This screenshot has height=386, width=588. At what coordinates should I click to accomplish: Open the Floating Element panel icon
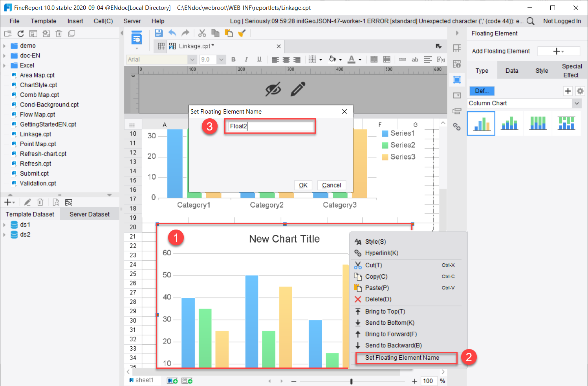(x=457, y=80)
